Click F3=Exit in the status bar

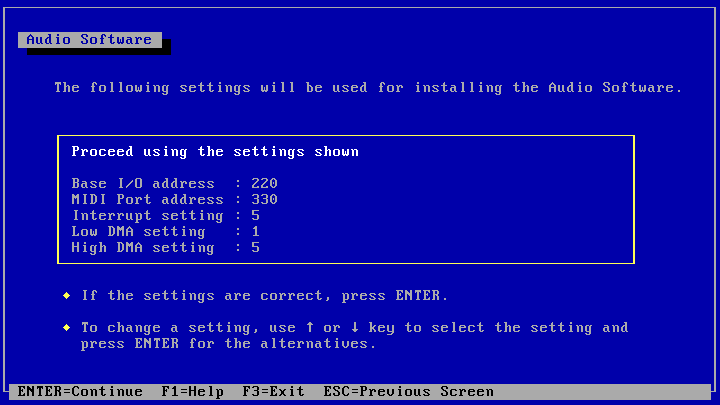coord(273,392)
